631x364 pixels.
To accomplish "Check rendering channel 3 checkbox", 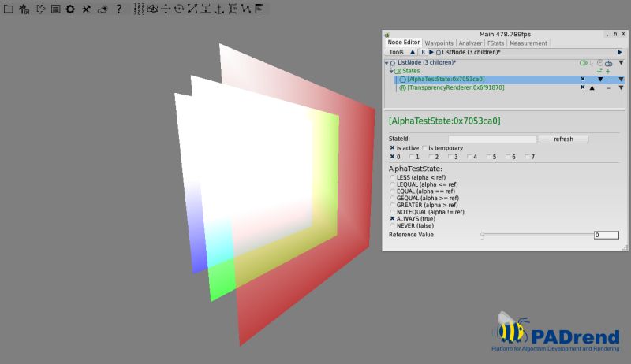I will [x=450, y=157].
